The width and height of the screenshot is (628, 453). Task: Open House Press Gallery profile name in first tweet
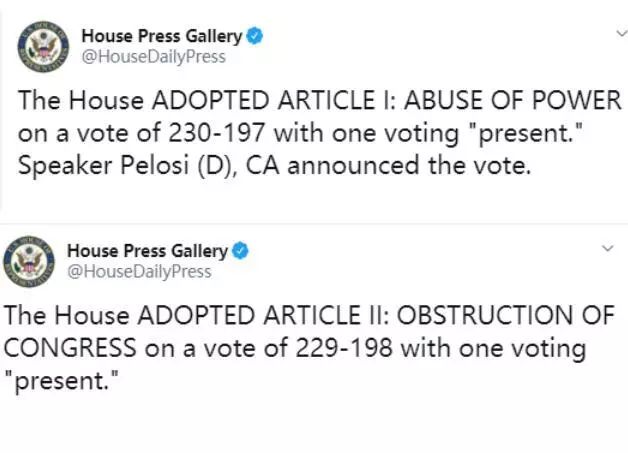click(x=162, y=36)
